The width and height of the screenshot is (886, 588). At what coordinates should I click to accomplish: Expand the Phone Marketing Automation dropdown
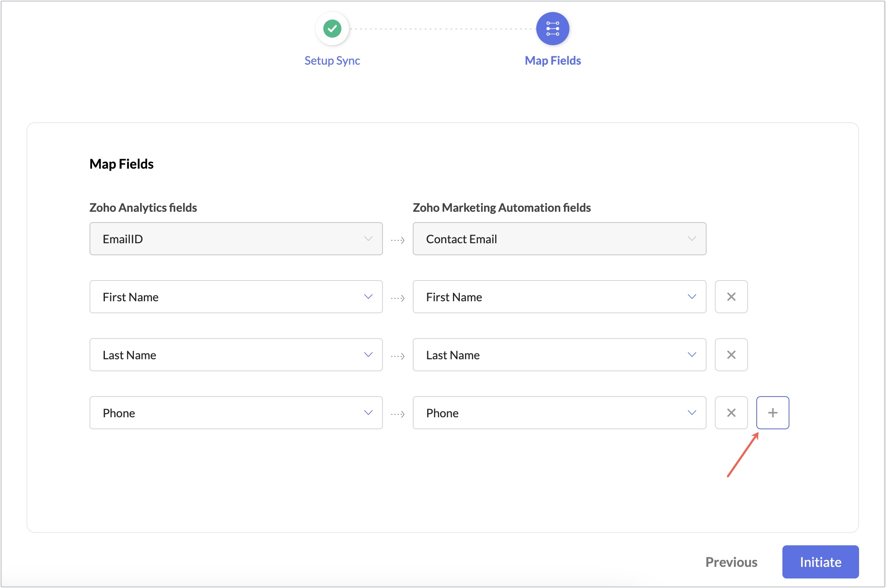point(559,413)
